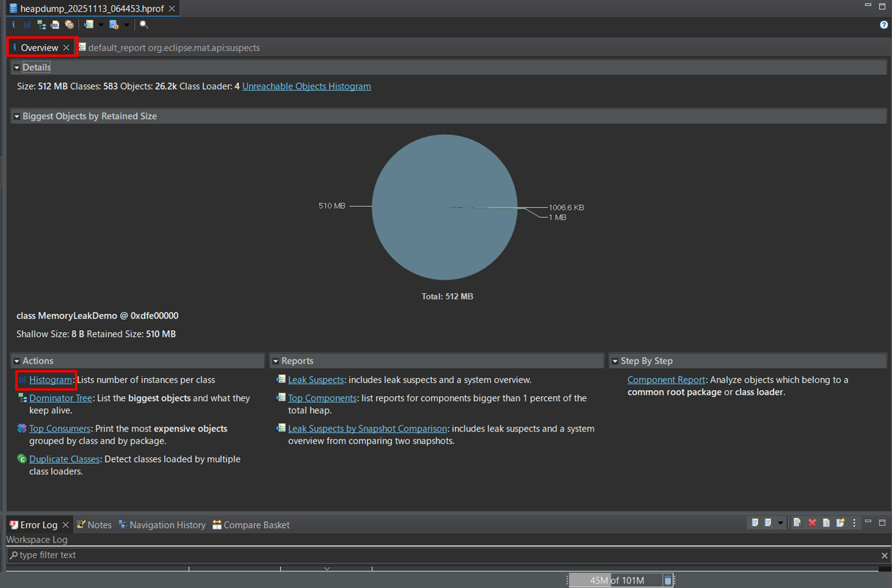Viewport: 892px width, 588px height.
Task: Open the Leak Suspects report link
Action: click(315, 380)
